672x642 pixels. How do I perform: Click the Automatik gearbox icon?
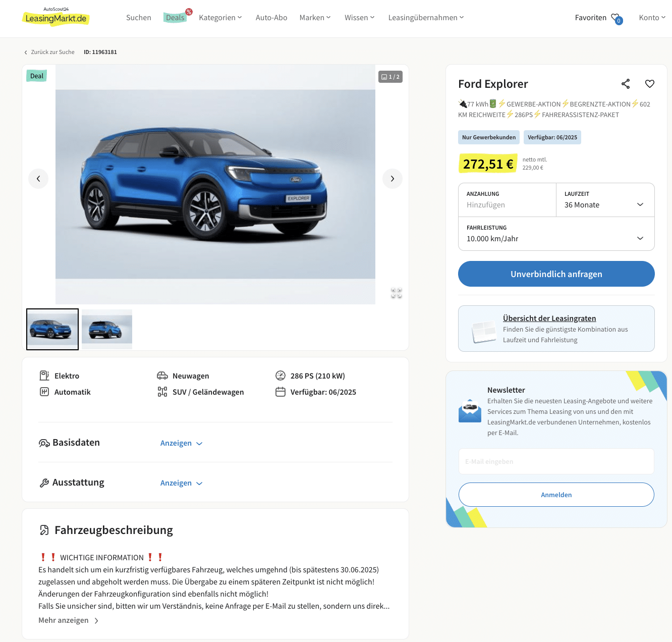[44, 392]
